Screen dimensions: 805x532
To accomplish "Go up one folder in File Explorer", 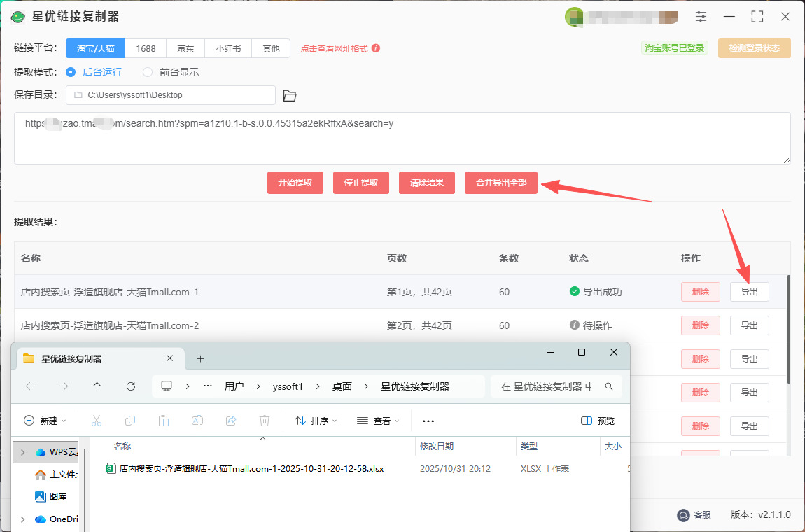I will (97, 386).
